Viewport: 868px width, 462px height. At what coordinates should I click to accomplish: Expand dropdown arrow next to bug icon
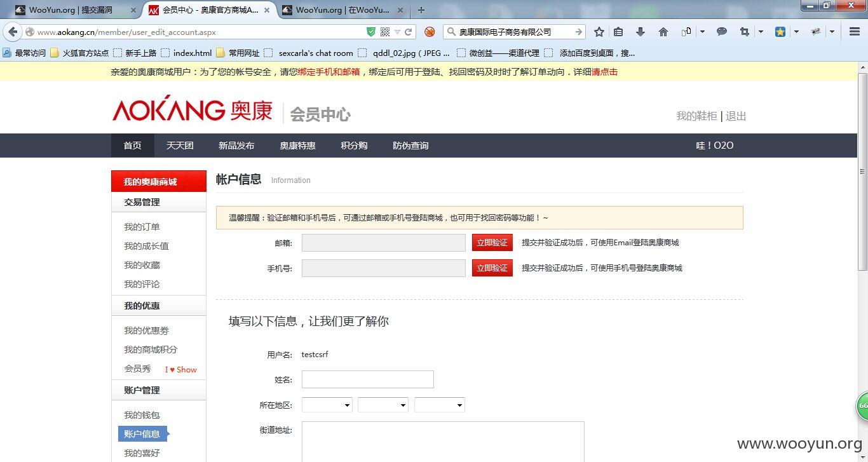[x=832, y=32]
